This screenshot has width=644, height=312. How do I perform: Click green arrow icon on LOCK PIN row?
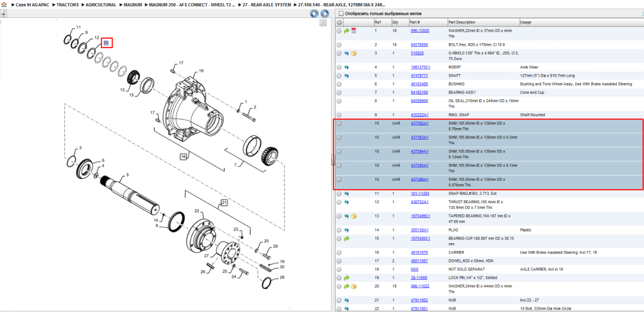coord(346,278)
